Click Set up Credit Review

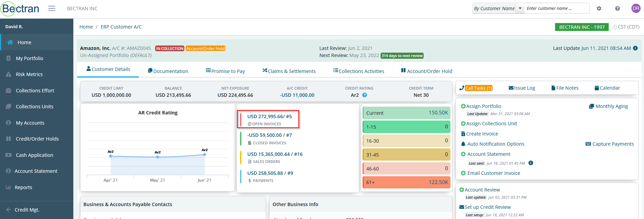click(485, 207)
